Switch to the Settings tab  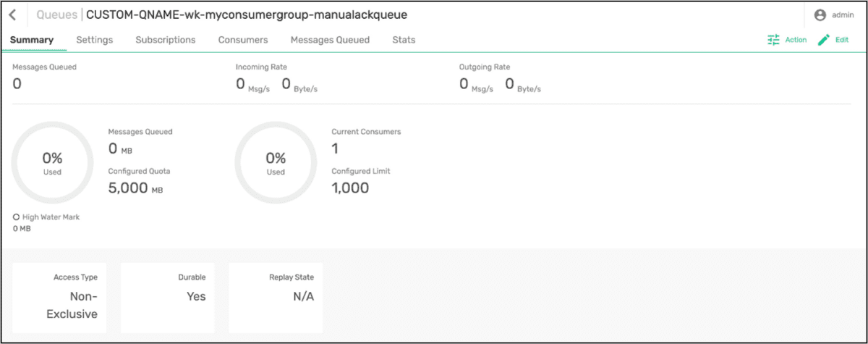tap(95, 40)
